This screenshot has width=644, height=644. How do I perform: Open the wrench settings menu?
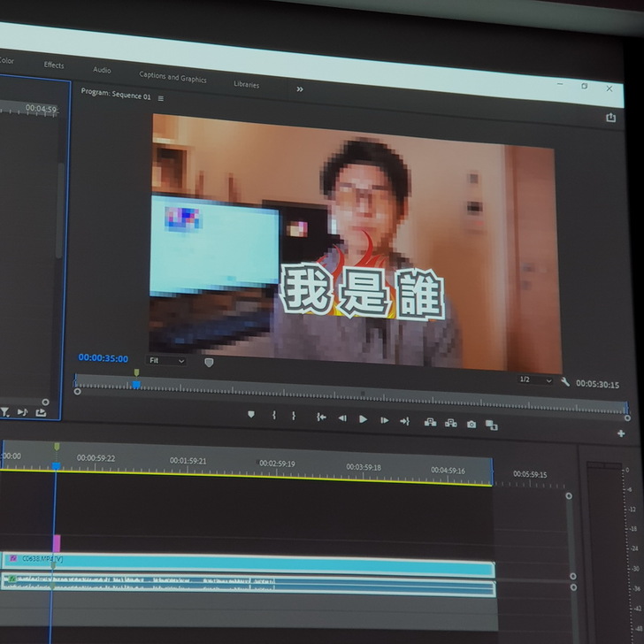565,382
